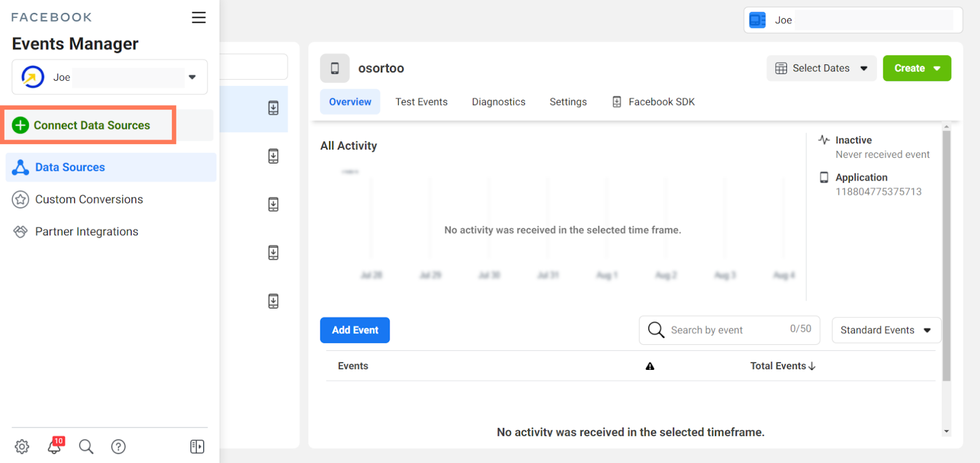Switch to the Test Events tab
This screenshot has height=463, width=980.
[421, 102]
